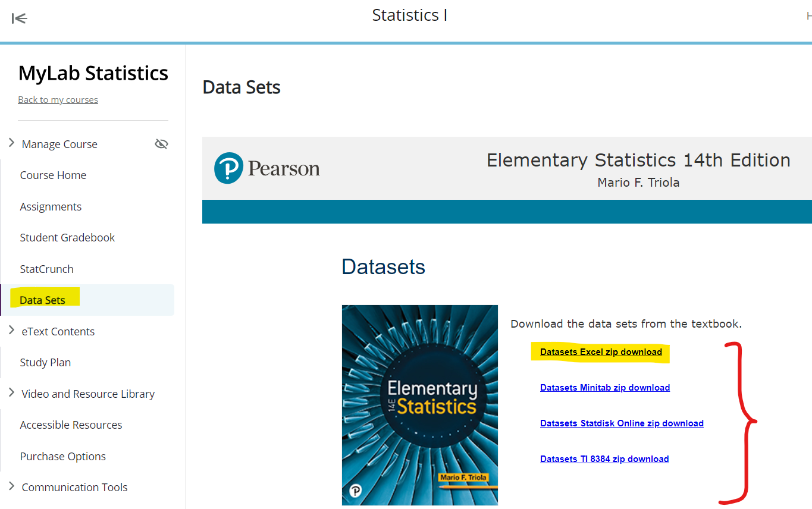This screenshot has height=509, width=812.
Task: Open the Assignments page
Action: click(x=51, y=206)
